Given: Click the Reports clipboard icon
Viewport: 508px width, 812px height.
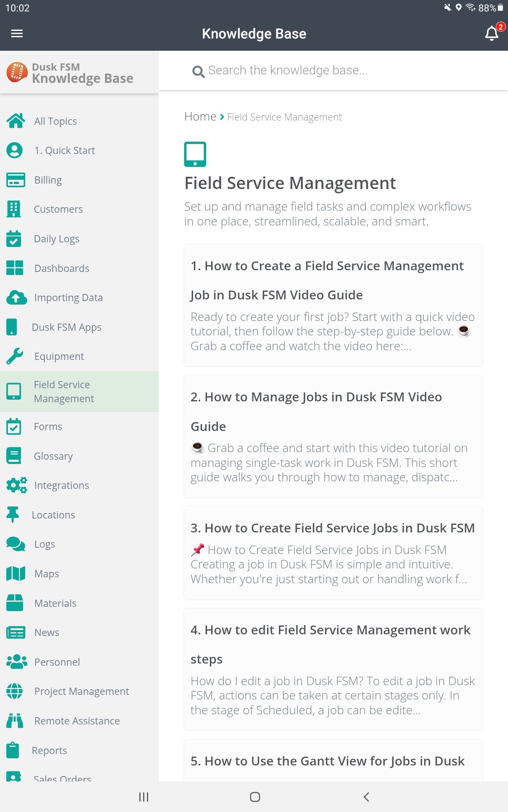Looking at the screenshot, I should pyautogui.click(x=13, y=750).
